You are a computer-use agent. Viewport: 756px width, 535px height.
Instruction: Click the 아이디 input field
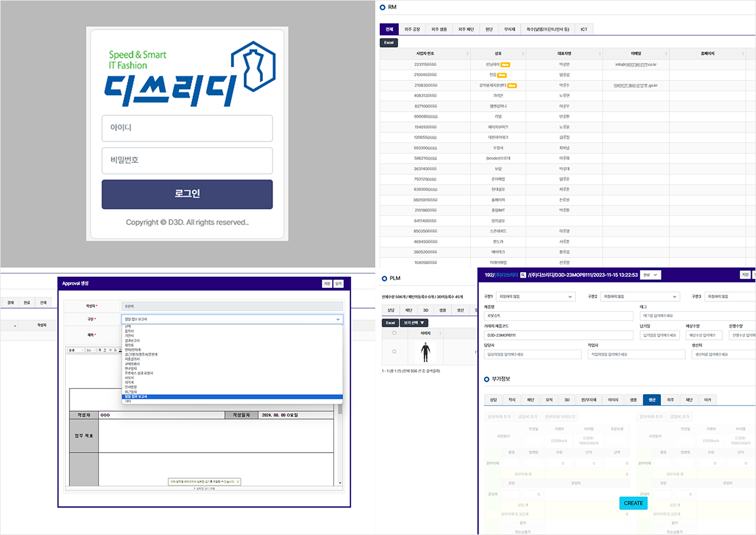187,128
